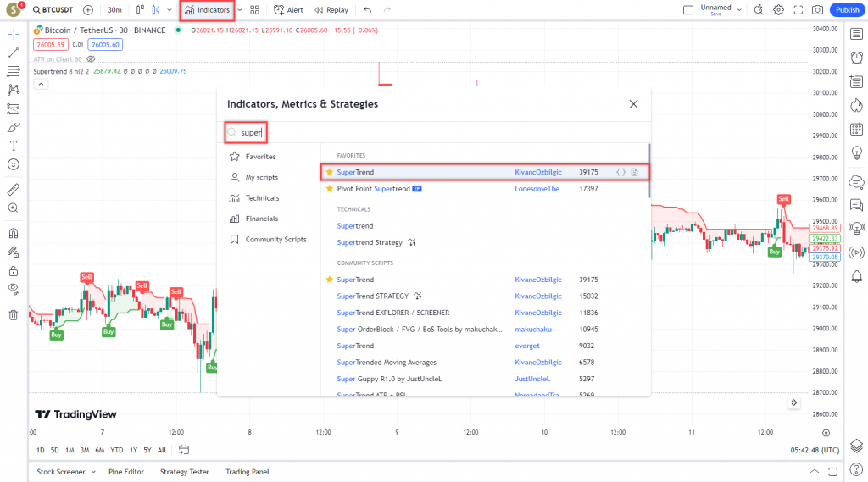Hide all drawings on chart
868x482 pixels.
[14, 289]
